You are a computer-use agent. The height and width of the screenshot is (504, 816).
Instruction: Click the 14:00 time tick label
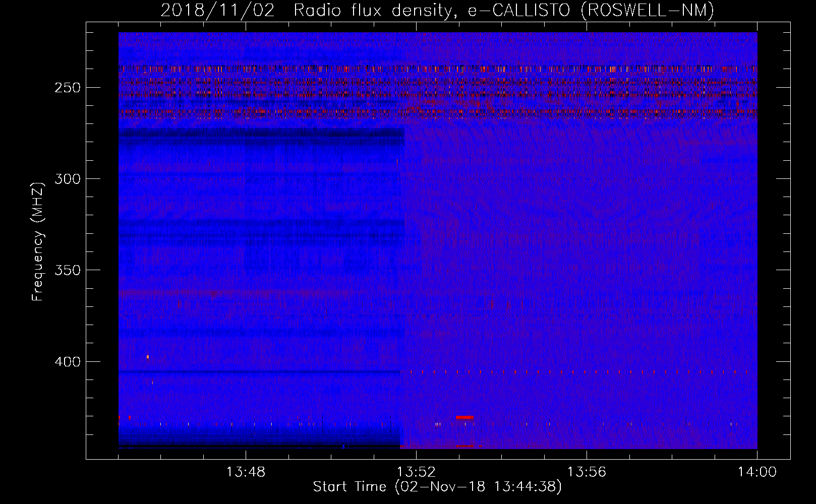(757, 472)
